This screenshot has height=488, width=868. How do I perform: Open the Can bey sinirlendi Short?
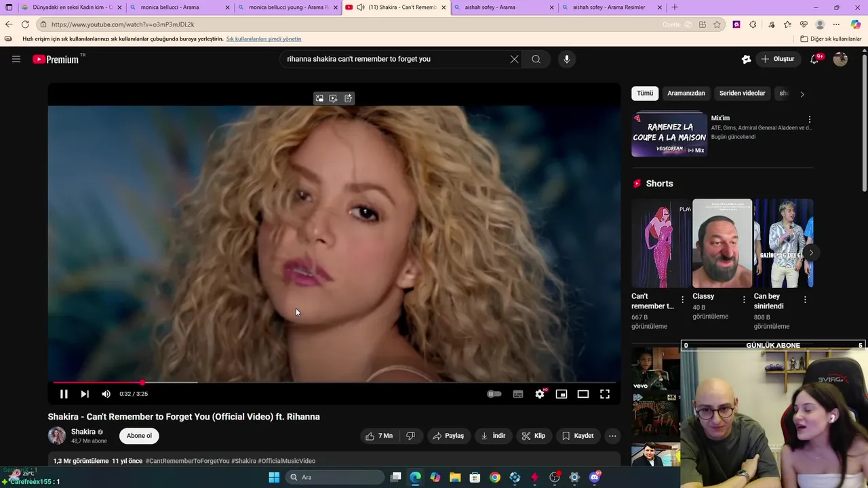tap(783, 243)
